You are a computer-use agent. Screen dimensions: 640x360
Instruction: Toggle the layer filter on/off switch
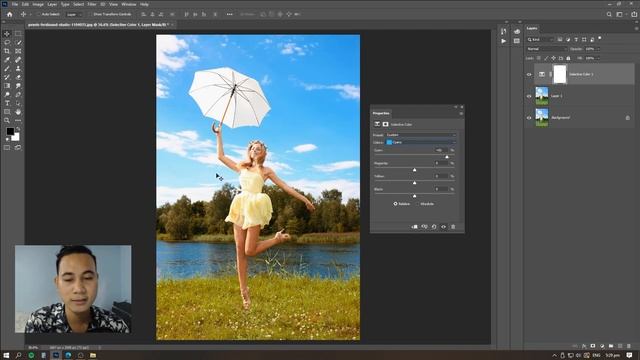pyautogui.click(x=600, y=38)
